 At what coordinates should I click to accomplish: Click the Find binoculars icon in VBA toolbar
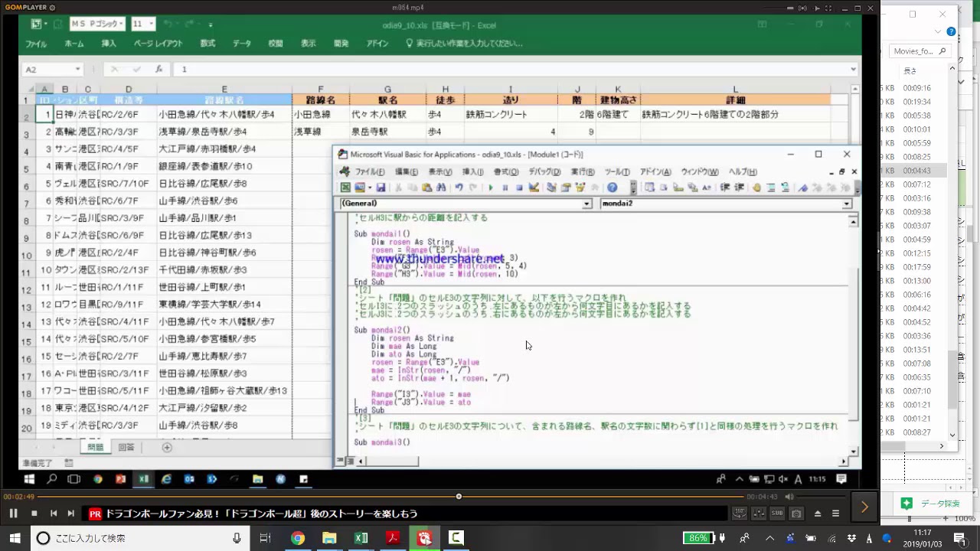[x=442, y=187]
